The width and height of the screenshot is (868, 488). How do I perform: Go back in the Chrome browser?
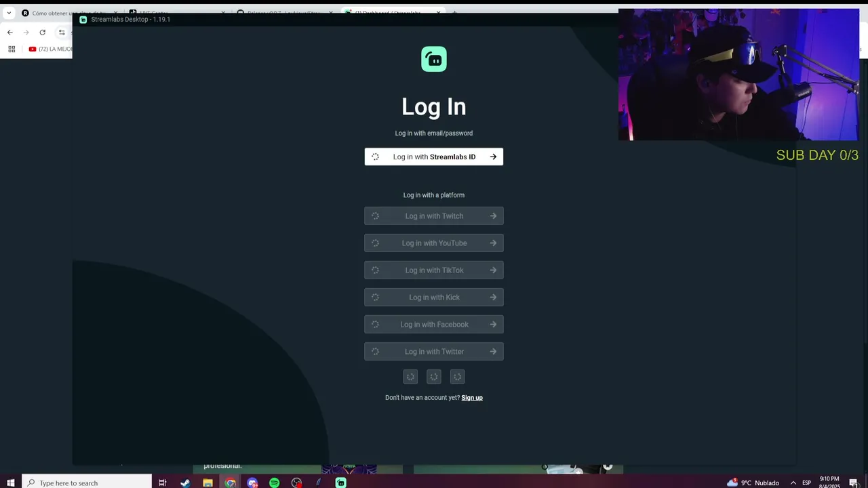pos(10,33)
